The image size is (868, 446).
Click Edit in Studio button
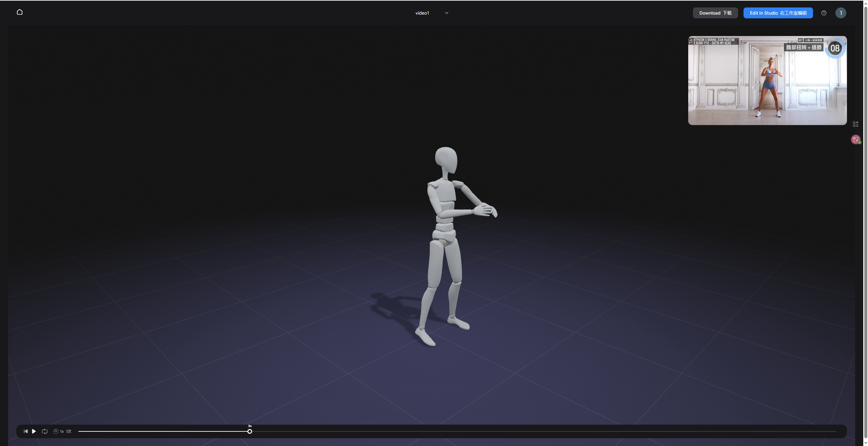[778, 13]
